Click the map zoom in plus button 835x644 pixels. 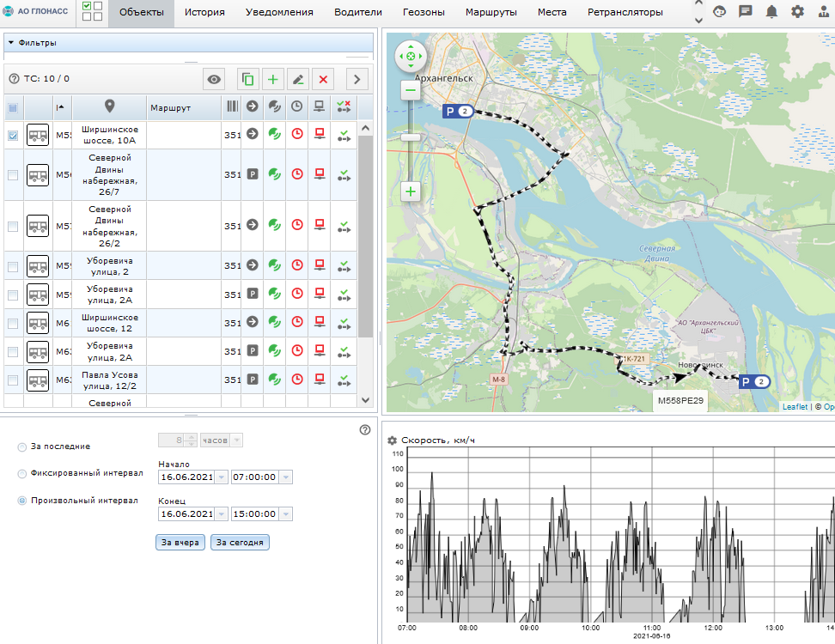click(411, 191)
